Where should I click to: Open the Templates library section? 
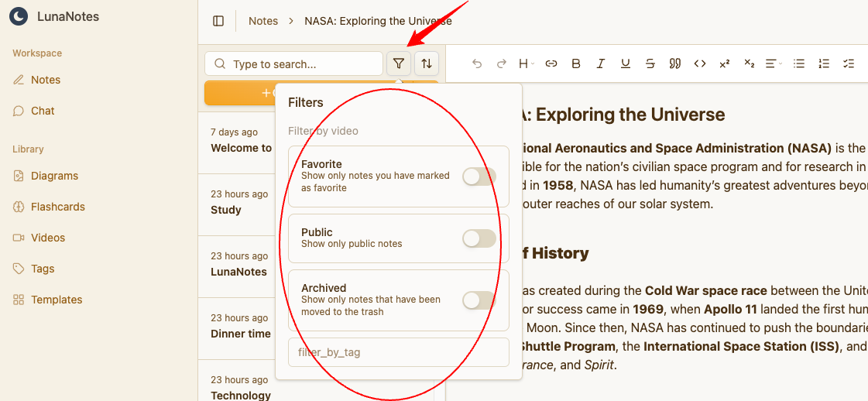[x=56, y=300]
